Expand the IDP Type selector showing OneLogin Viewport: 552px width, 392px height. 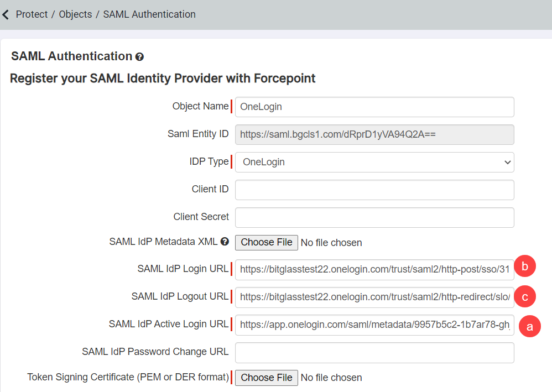pos(374,162)
